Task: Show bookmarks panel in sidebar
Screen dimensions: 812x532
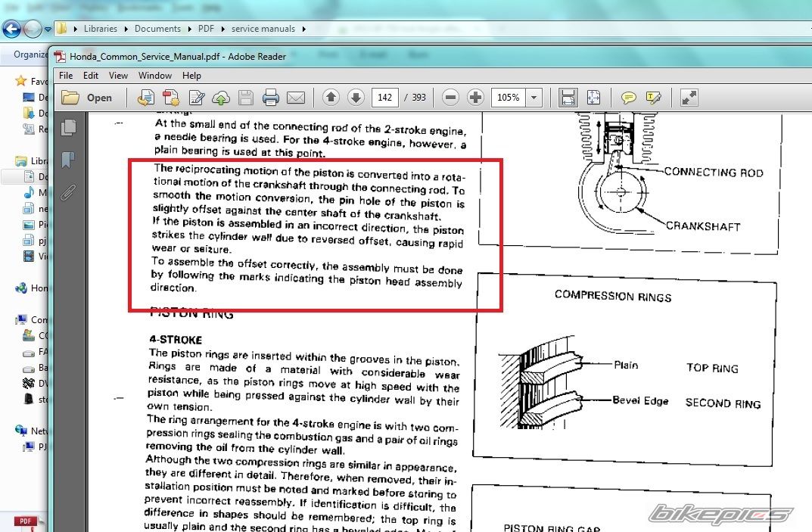Action: pyautogui.click(x=68, y=160)
